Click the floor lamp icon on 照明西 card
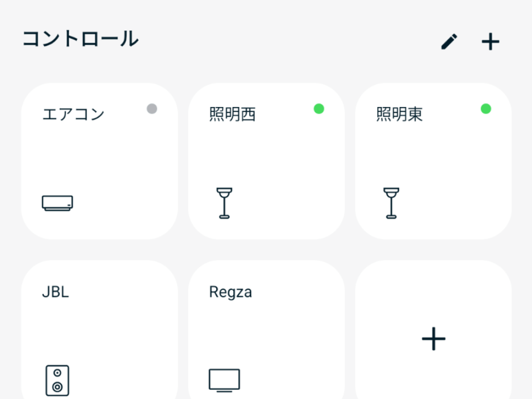Screen dimensions: 532x399 (x=224, y=201)
